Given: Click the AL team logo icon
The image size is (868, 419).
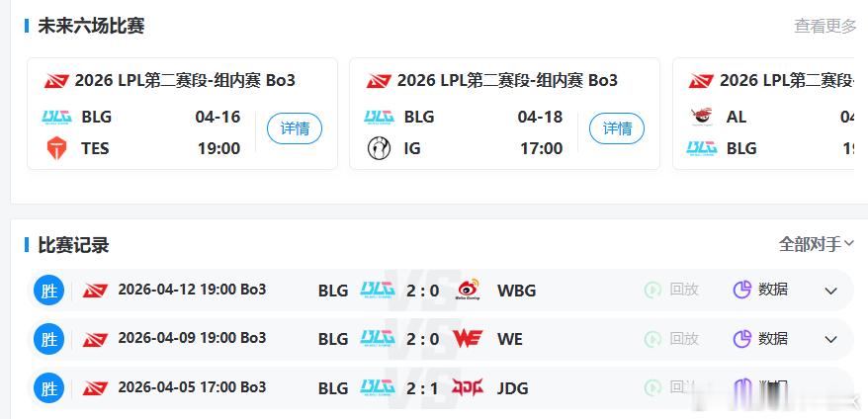Looking at the screenshot, I should click(x=701, y=117).
